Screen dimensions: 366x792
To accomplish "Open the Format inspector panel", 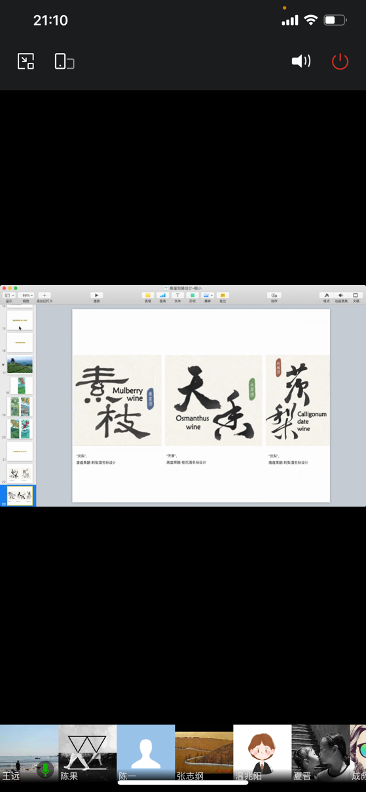I will (327, 295).
